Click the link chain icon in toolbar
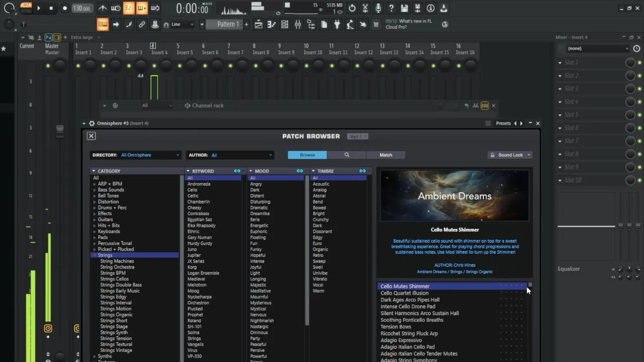644x362 pixels. point(142,24)
